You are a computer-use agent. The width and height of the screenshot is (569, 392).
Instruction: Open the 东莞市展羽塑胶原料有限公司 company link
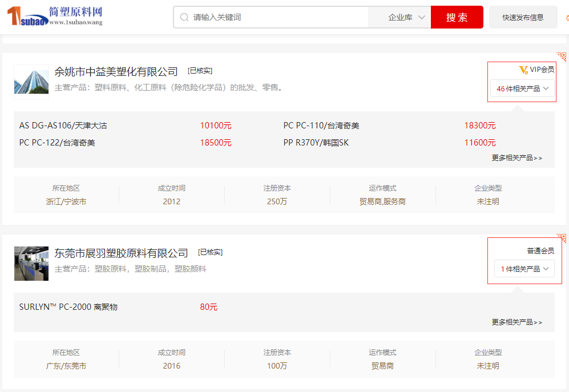[x=121, y=253]
